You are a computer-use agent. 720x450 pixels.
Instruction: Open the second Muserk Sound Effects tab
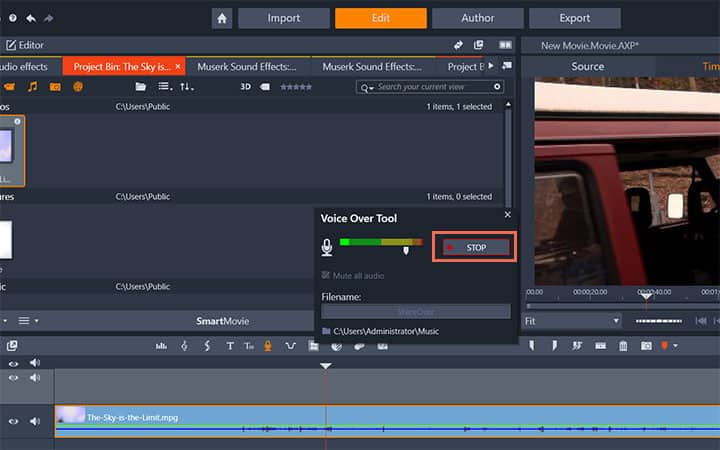point(372,67)
